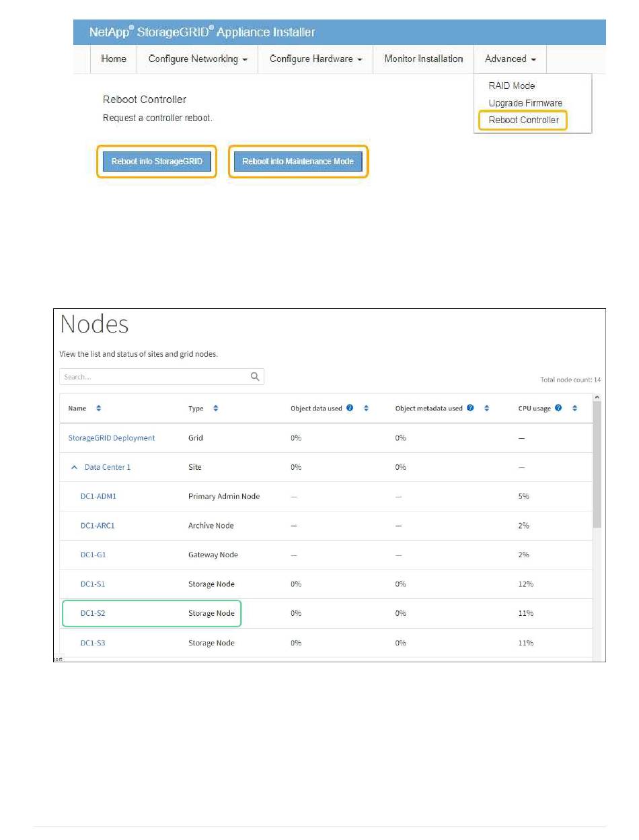Click scrollbar up arrow in Nodes table
The height and width of the screenshot is (840, 639).
[597, 399]
